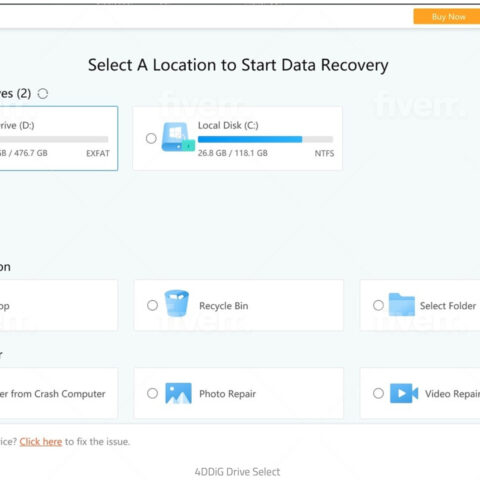Select the Photo Repair radio button
The width and height of the screenshot is (480, 480).
tap(152, 393)
